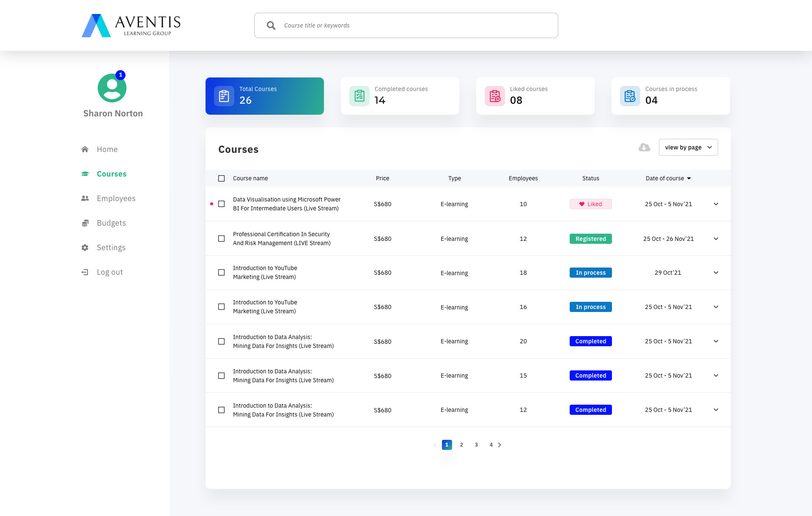
Task: Click the course search input field
Action: click(x=406, y=25)
